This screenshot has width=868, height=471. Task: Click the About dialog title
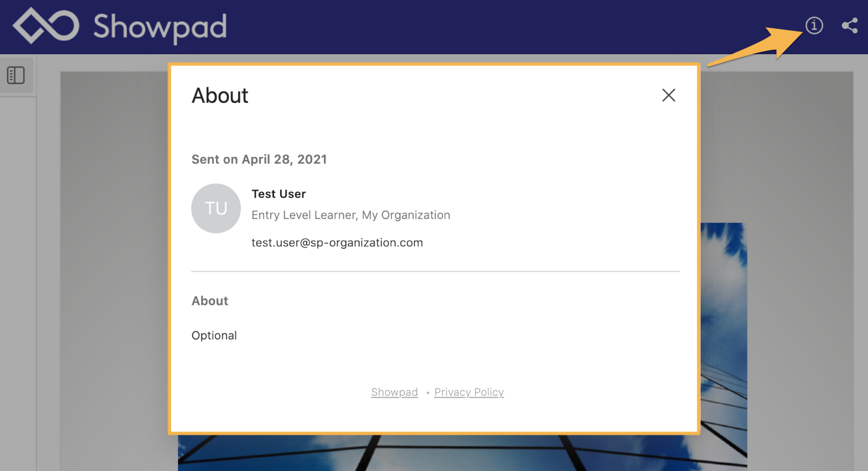[x=220, y=95]
